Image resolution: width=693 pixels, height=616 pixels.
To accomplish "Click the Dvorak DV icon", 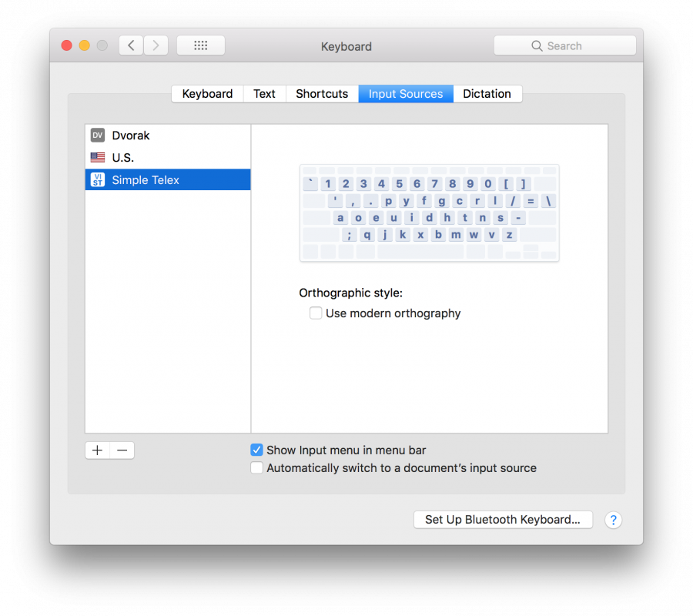I will pos(98,136).
